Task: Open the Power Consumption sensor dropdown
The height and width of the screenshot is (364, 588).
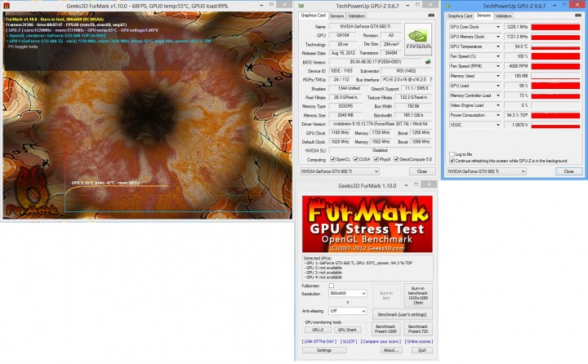Action: click(x=498, y=115)
